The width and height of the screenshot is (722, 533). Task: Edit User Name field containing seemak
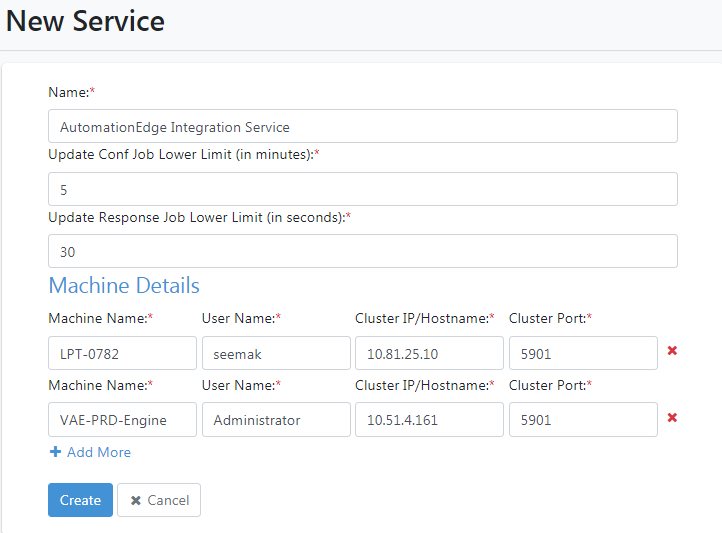(276, 353)
